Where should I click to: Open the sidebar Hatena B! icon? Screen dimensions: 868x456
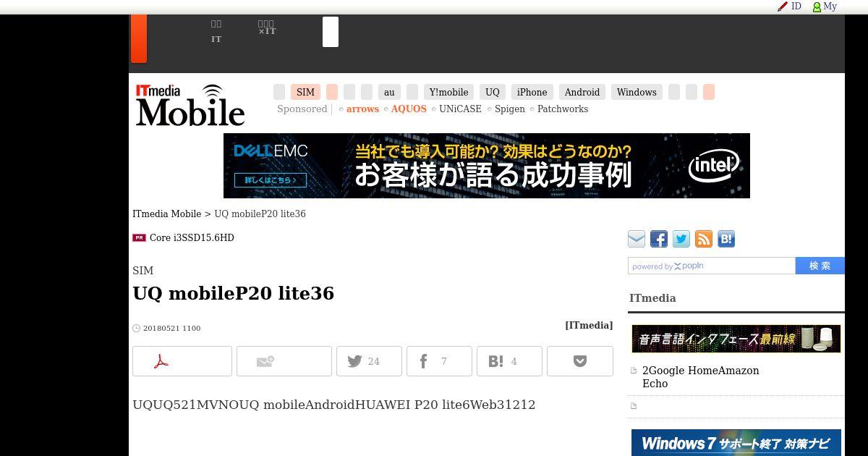click(x=726, y=239)
